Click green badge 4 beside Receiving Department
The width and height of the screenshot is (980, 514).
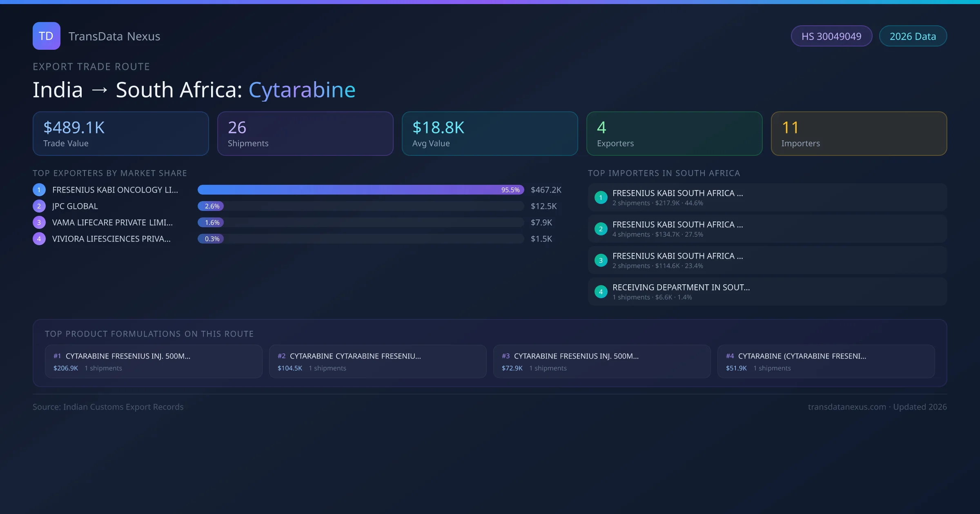[x=601, y=292]
